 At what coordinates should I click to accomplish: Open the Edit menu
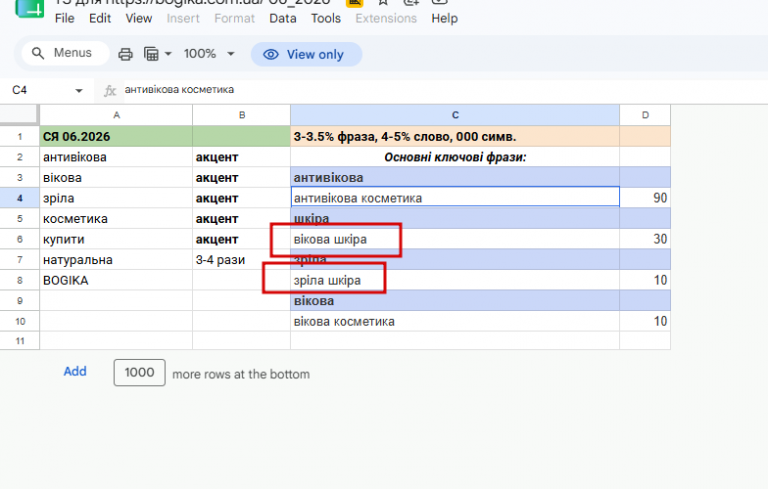pos(100,19)
